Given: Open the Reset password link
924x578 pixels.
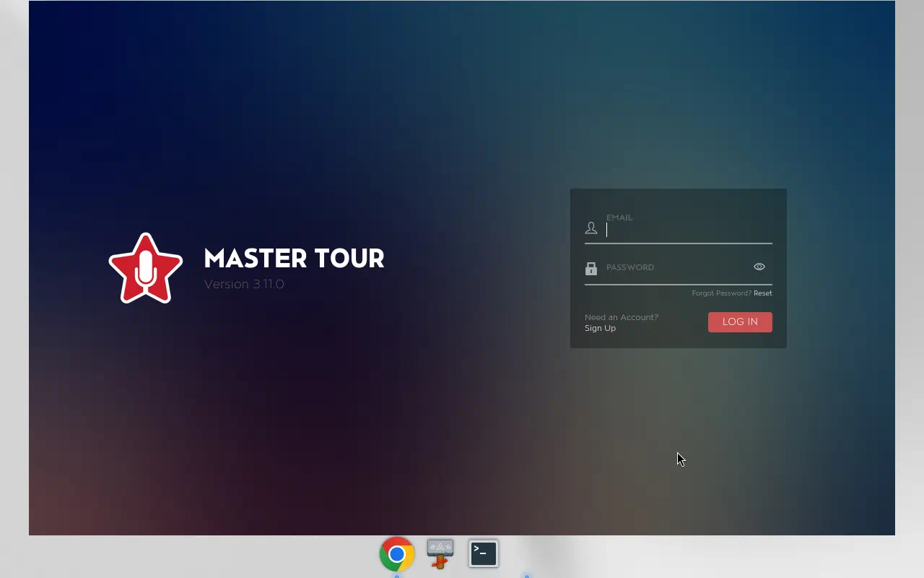Looking at the screenshot, I should click(x=763, y=293).
